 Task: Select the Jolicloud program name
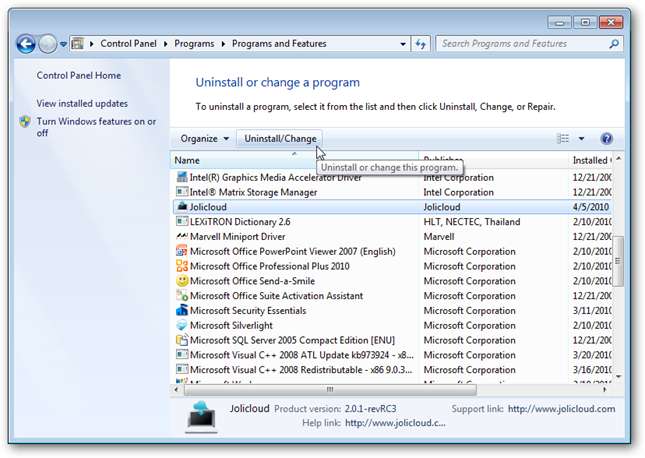pos(208,207)
